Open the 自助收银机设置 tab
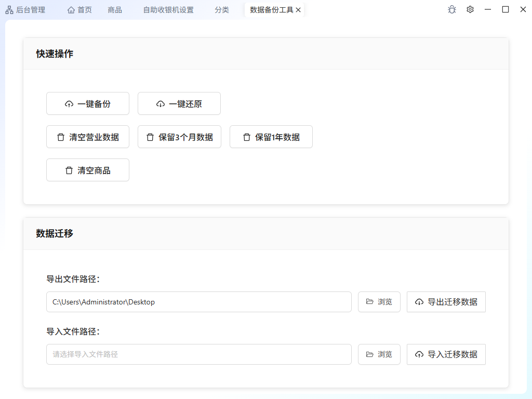This screenshot has width=532, height=399. (168, 10)
